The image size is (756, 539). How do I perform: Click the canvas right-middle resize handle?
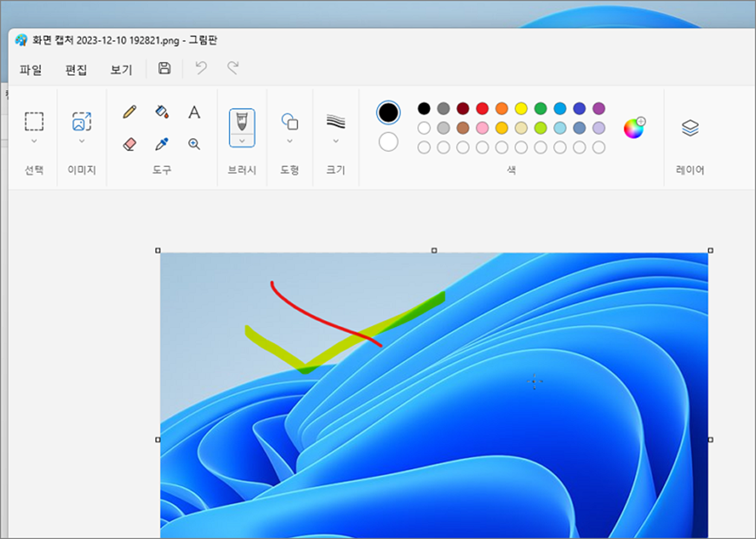710,440
